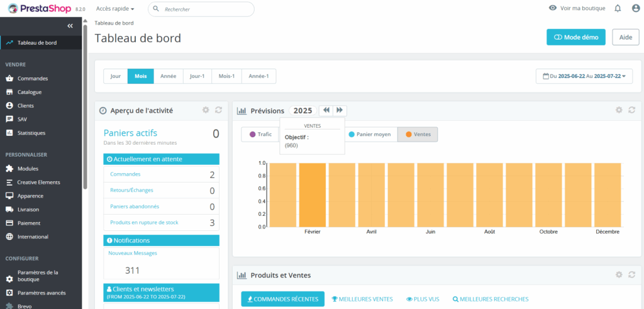Open settings gear in Aperçu de l'activité panel
The width and height of the screenshot is (644, 309).
206,110
